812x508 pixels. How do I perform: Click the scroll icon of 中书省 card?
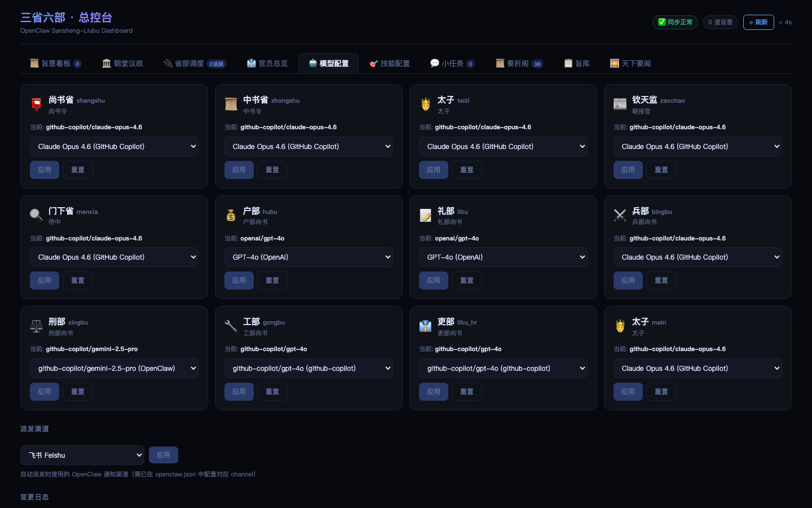click(231, 104)
